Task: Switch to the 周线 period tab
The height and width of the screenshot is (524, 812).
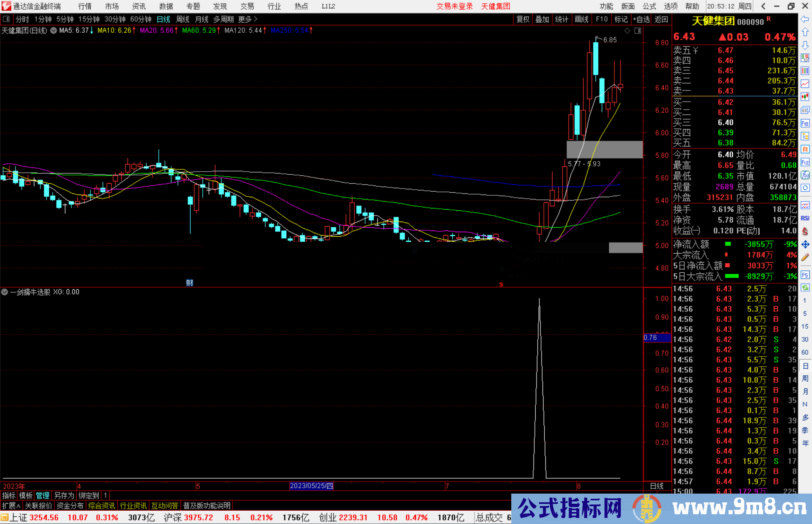Action: coord(183,19)
